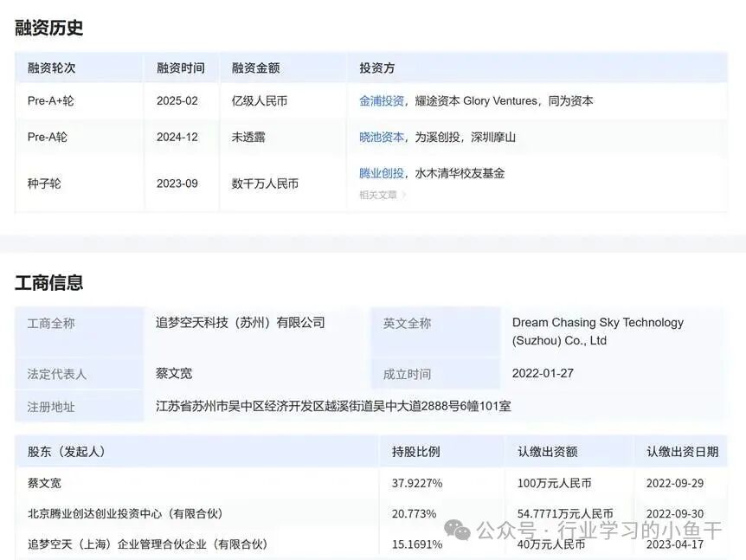The image size is (746, 560).
Task: Click the founding date 2022-01-27
Action: tap(543, 373)
